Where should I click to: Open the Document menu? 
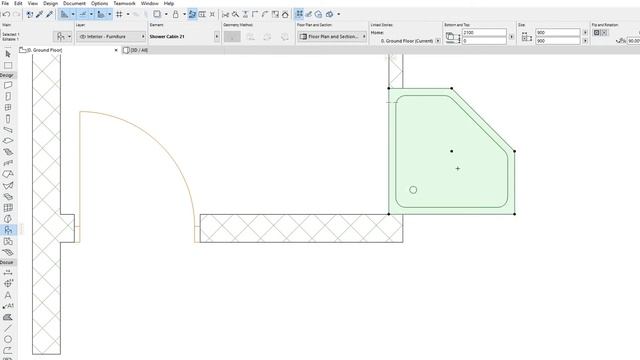point(74,3)
